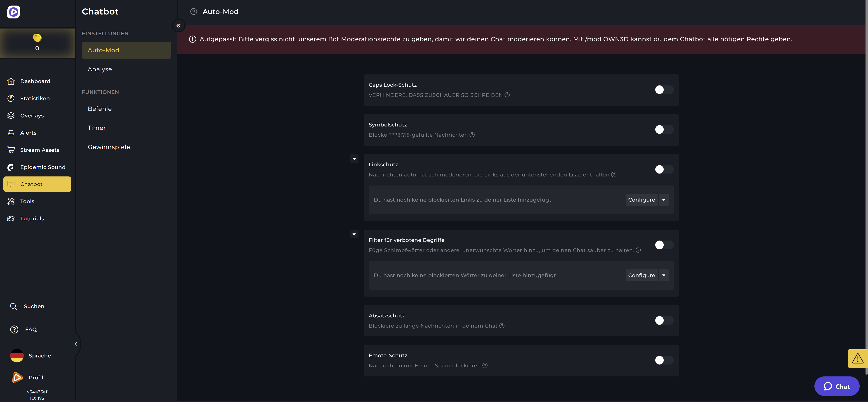Click the Configure button for blocked words
This screenshot has width=868, height=402.
click(642, 275)
